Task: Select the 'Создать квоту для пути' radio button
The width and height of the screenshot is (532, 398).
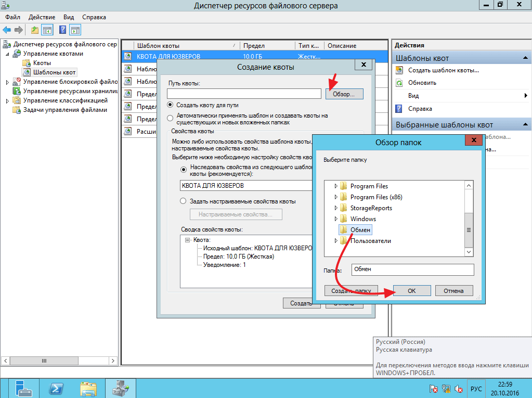Action: click(x=170, y=105)
